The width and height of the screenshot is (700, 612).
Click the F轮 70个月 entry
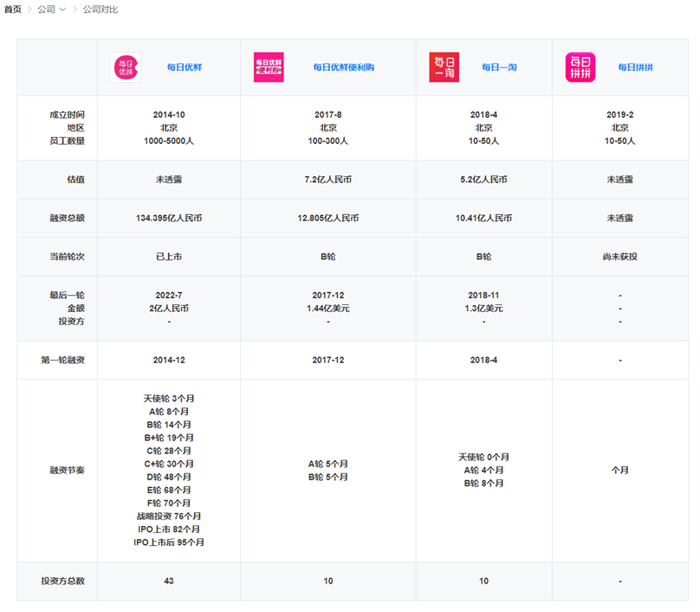pos(169,504)
